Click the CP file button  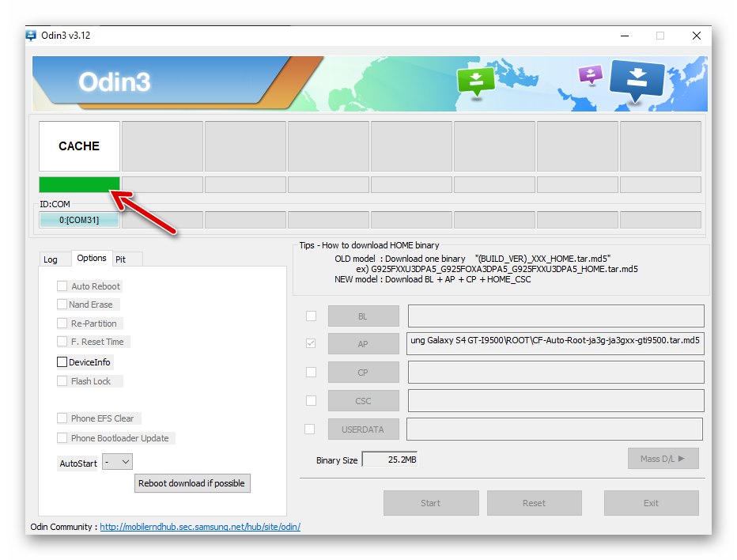[x=363, y=373]
